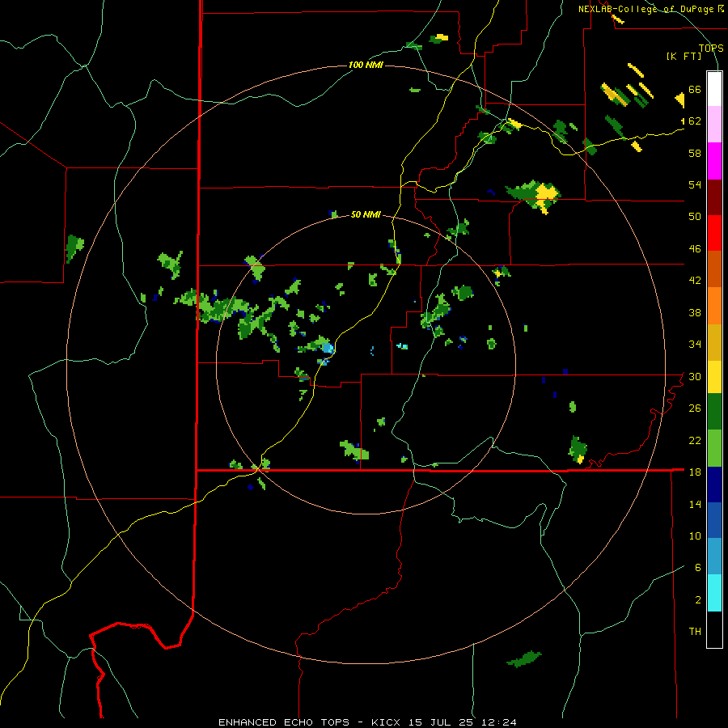Select the 100 NMI range ring label
Image resolution: width=728 pixels, height=728 pixels.
tap(366, 65)
